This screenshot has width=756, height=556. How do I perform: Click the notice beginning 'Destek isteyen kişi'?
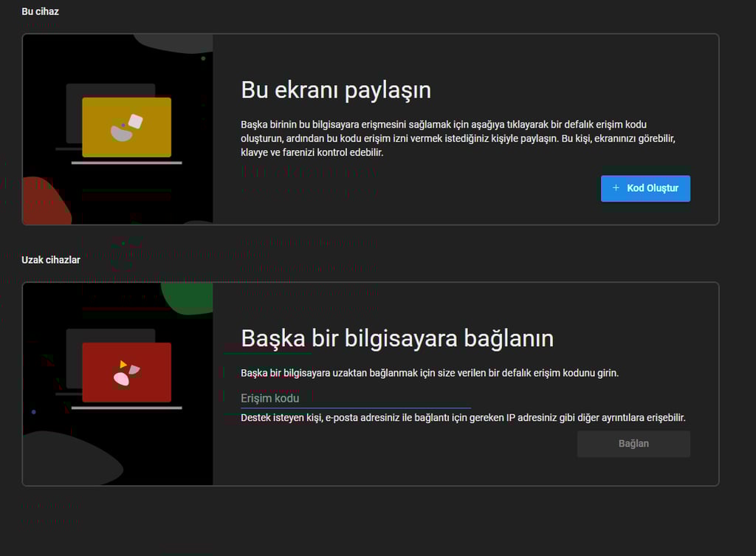point(463,418)
